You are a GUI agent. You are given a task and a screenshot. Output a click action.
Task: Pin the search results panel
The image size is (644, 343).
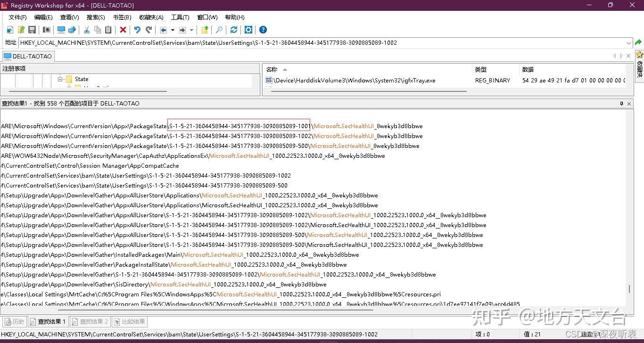pos(621,104)
